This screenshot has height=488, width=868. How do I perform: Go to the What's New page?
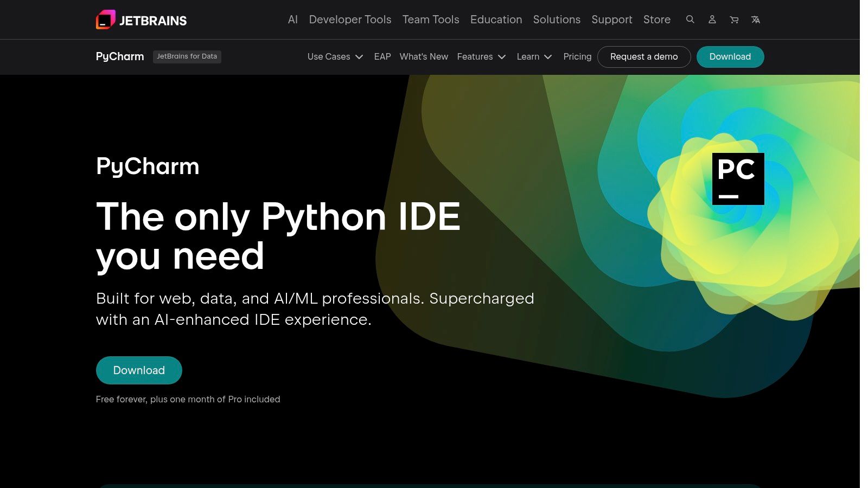coord(424,56)
